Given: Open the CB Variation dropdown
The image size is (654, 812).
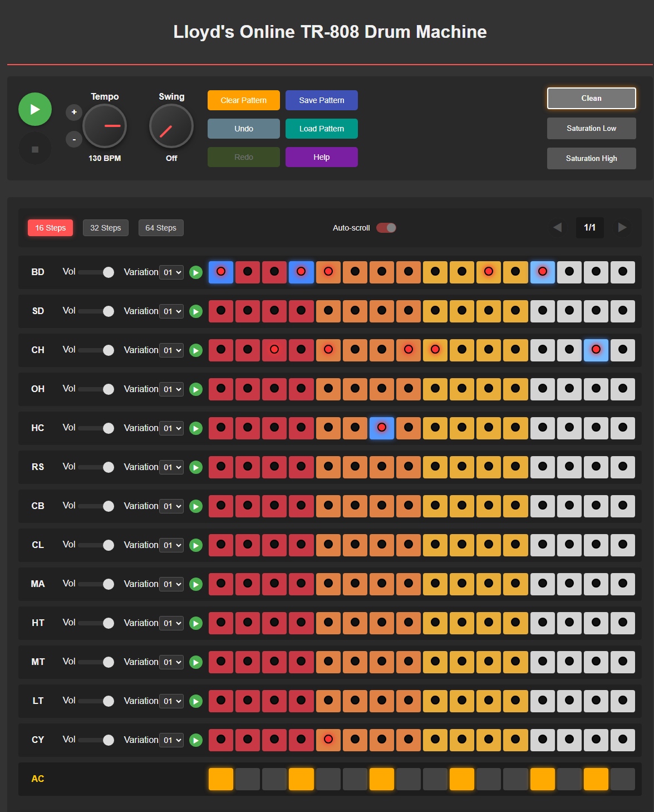Looking at the screenshot, I should coord(171,506).
